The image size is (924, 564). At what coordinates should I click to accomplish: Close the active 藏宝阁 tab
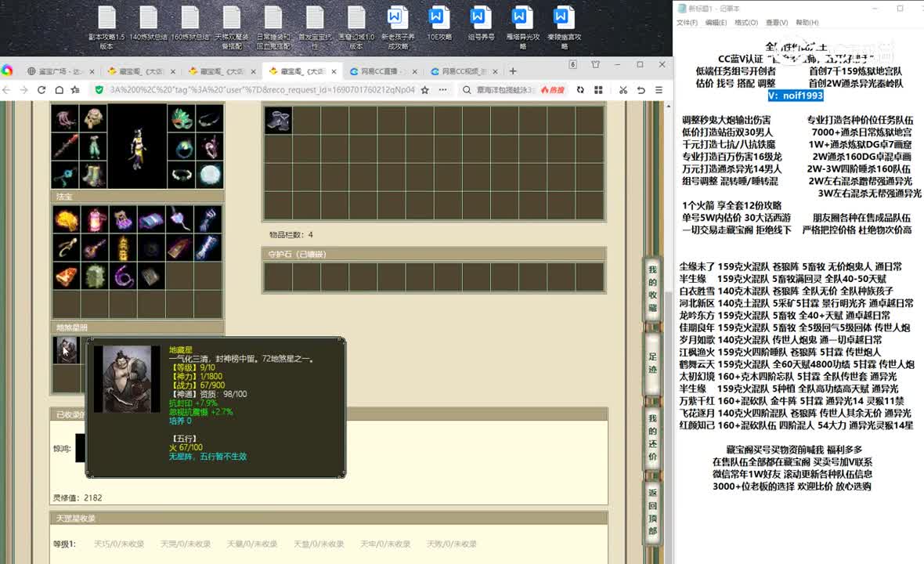[x=334, y=71]
